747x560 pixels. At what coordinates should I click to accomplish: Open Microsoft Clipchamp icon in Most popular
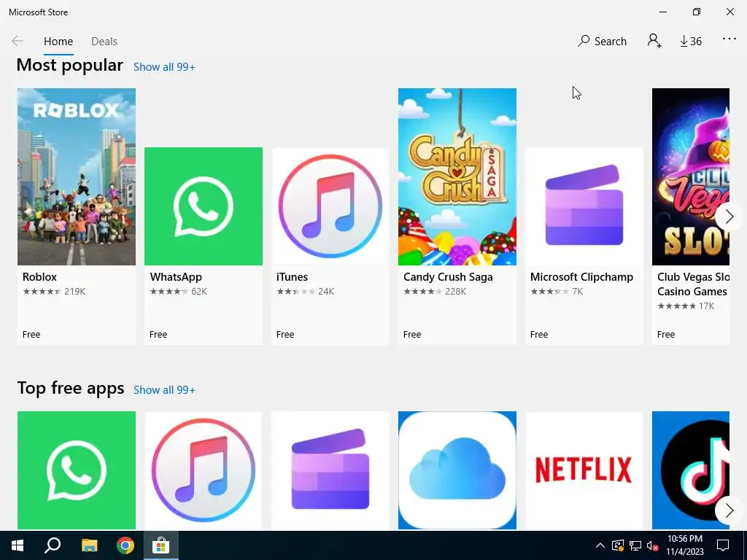(584, 206)
